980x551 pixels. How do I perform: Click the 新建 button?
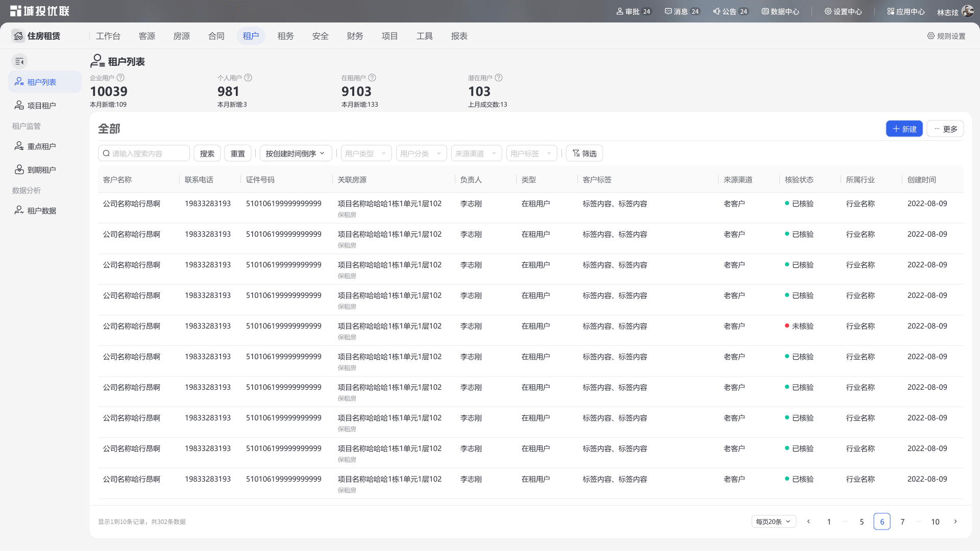pos(904,129)
